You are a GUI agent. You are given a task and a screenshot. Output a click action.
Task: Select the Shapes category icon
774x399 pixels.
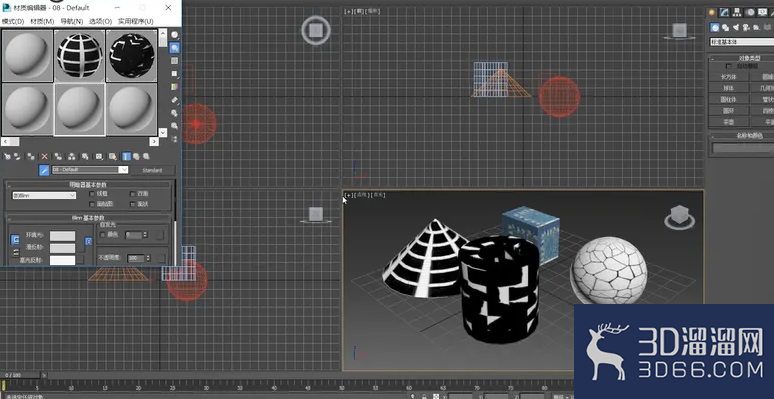point(725,28)
